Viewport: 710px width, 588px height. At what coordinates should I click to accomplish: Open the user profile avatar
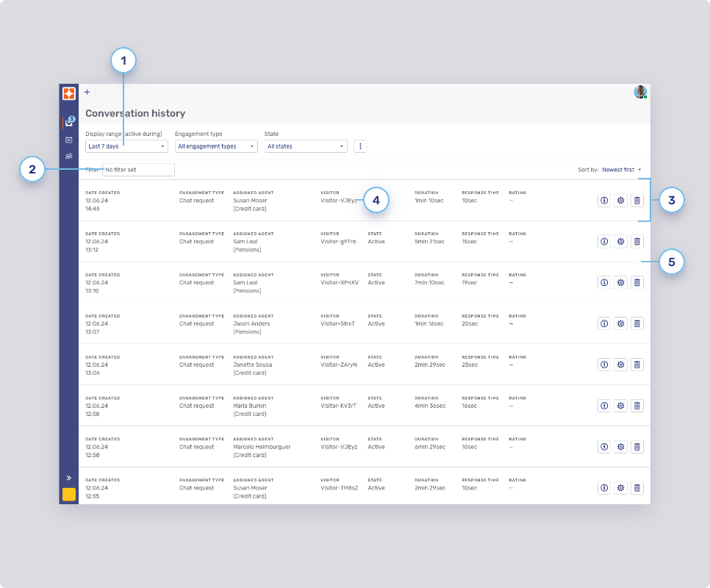point(640,92)
